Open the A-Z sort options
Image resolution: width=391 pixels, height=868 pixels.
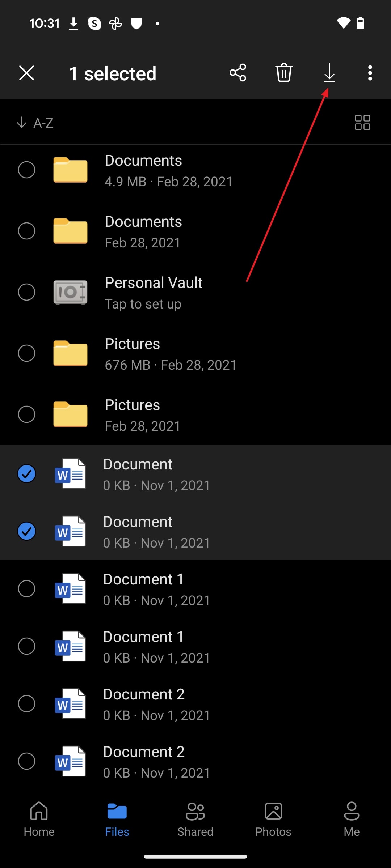(x=35, y=123)
